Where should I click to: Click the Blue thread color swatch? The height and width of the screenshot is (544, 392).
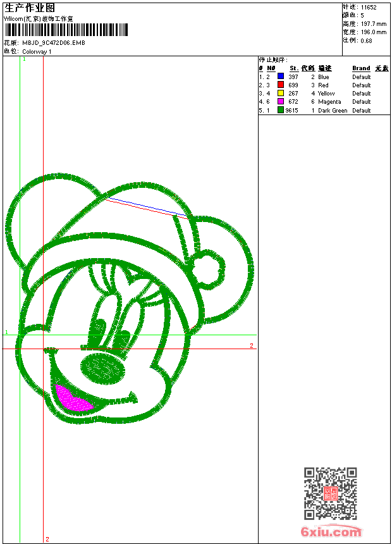coord(281,77)
